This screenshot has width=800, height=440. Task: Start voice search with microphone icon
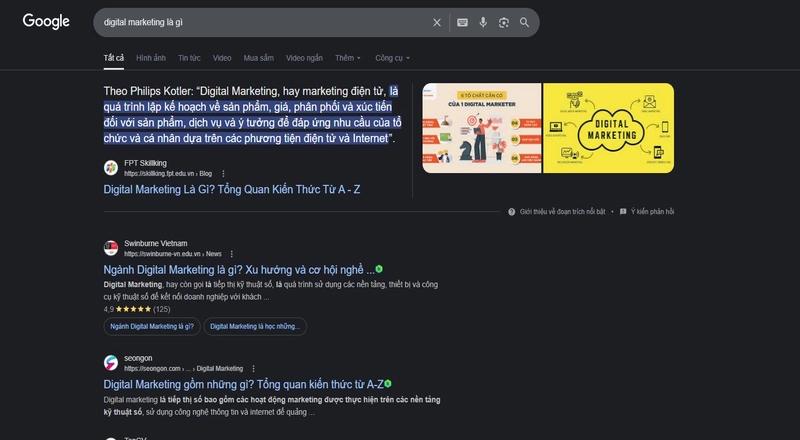click(483, 22)
